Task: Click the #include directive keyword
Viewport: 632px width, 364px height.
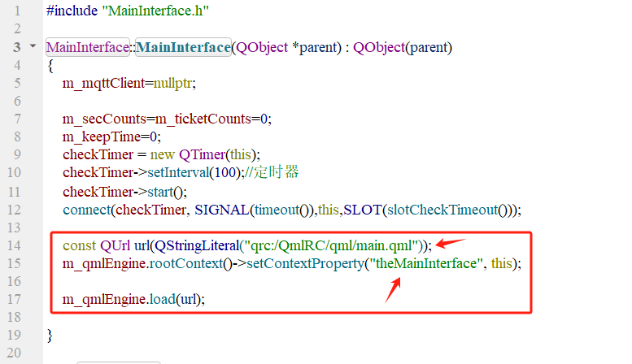Action: [x=72, y=11]
